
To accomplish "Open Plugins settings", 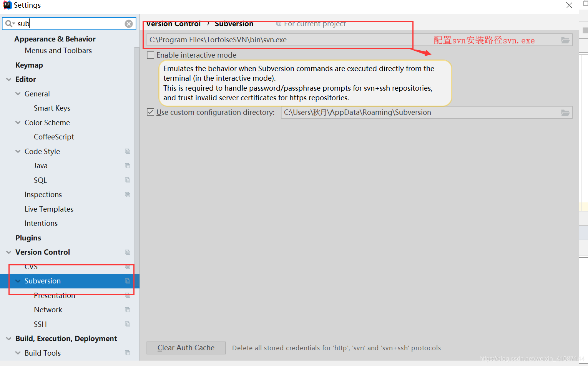I will tap(28, 238).
